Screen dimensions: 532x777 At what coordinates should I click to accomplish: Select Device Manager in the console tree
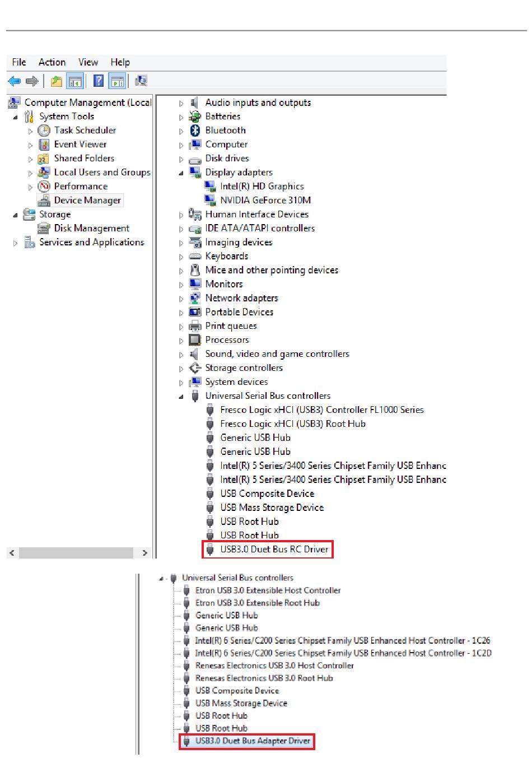tap(87, 201)
